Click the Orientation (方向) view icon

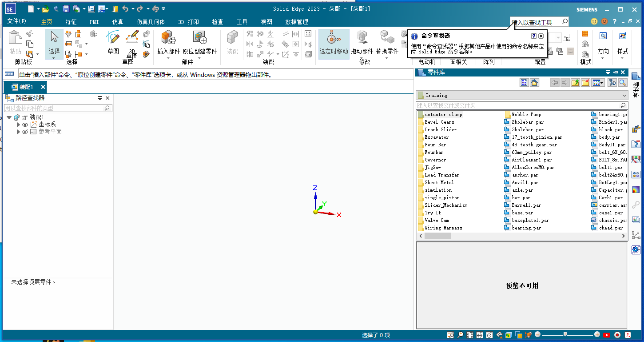tap(603, 36)
